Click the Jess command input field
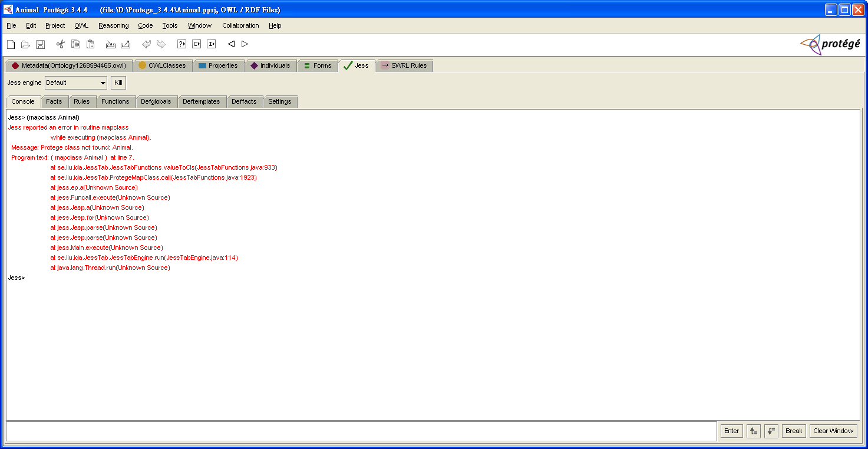The width and height of the screenshot is (868, 449). [x=361, y=431]
